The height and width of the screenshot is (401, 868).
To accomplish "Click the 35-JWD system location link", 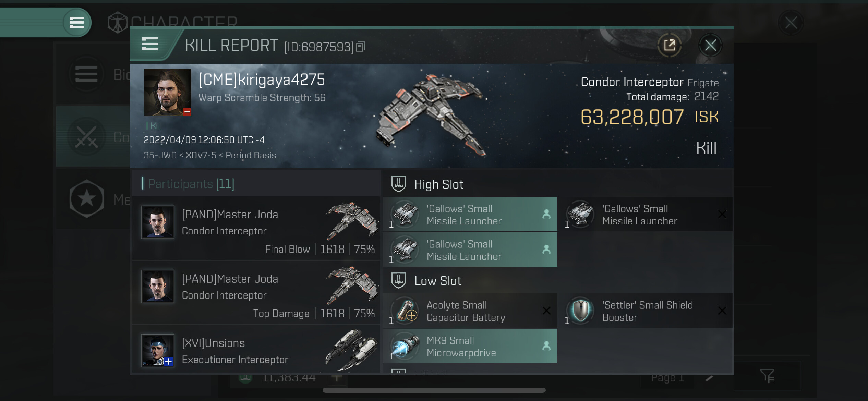I will [x=160, y=155].
